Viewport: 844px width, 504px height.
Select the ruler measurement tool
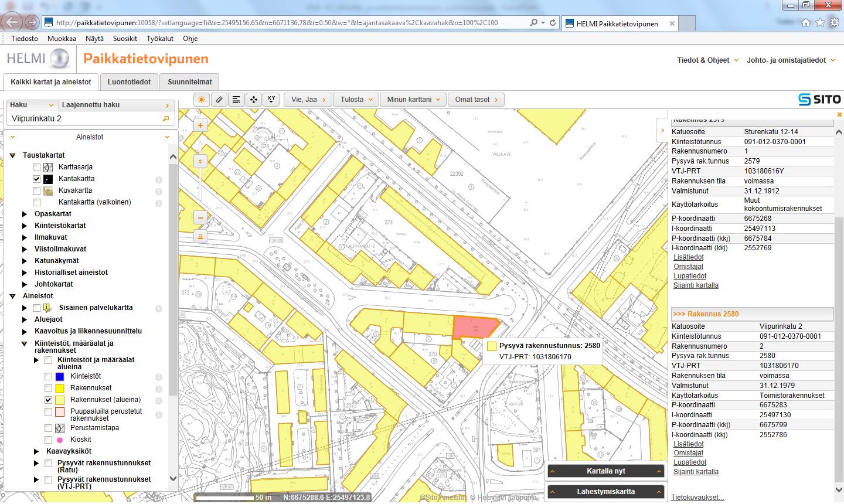click(x=219, y=100)
